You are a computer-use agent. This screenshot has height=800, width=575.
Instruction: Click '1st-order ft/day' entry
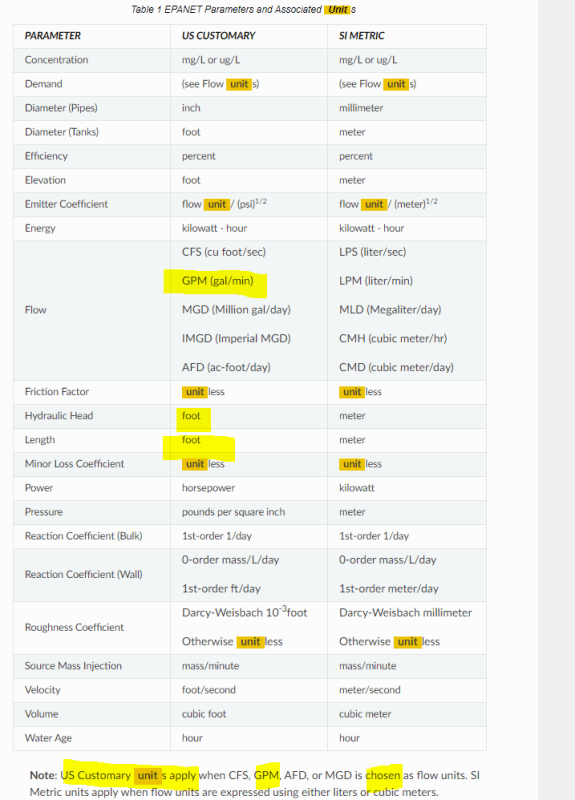[x=221, y=589]
